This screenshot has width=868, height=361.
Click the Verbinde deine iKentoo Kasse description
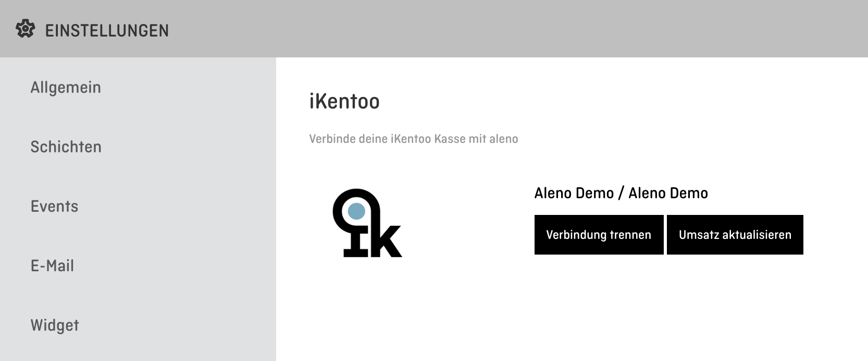pos(414,139)
